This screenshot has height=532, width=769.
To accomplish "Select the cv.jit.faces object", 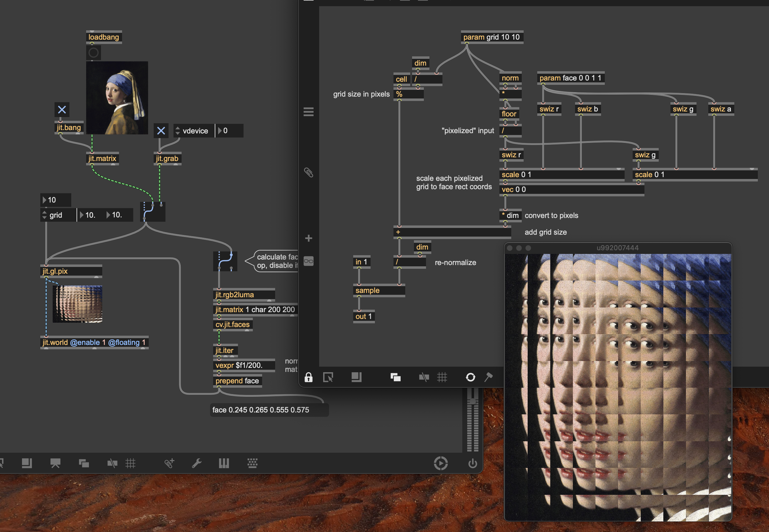I will tap(233, 325).
